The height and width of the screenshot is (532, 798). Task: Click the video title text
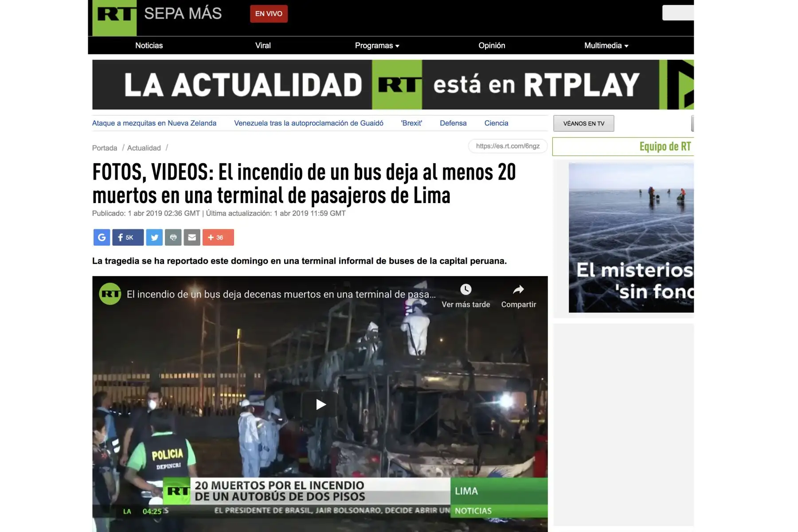click(x=281, y=294)
